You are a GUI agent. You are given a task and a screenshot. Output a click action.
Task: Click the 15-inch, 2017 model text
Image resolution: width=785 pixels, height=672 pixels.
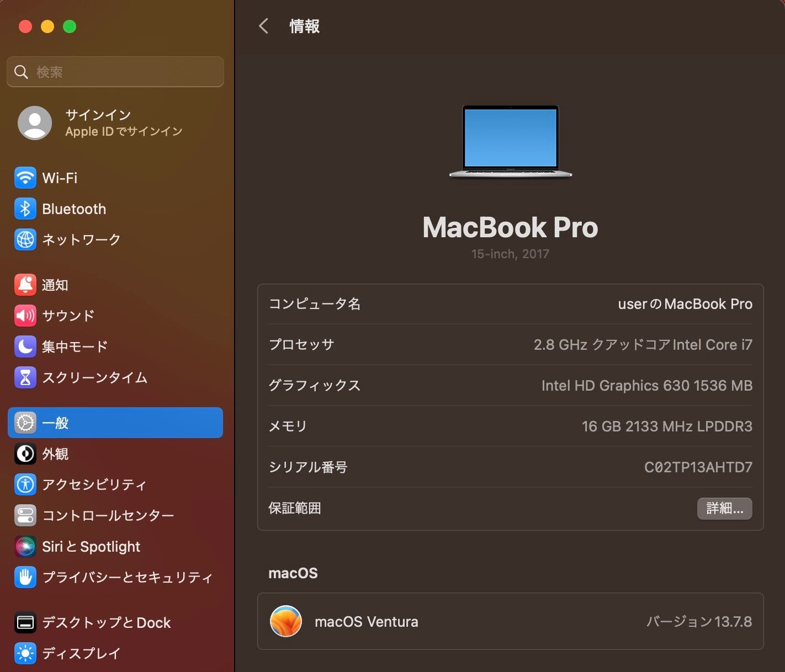tap(510, 254)
